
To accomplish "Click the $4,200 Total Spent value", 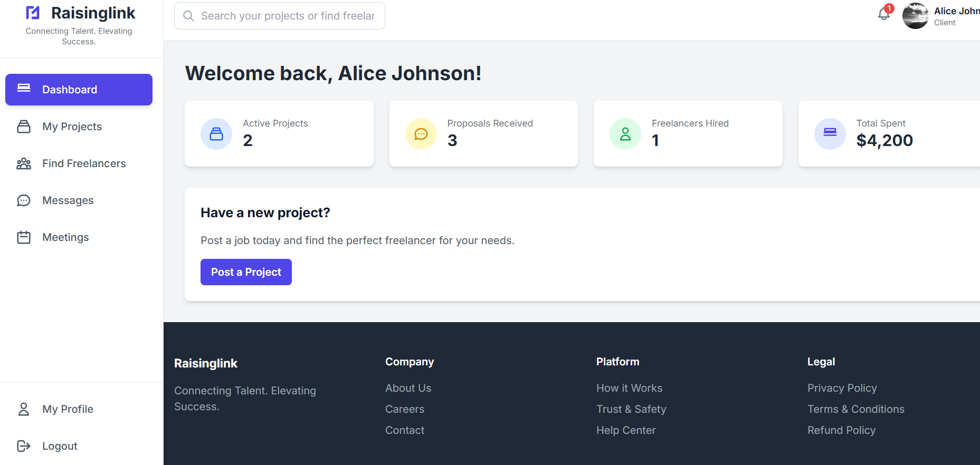I will [x=884, y=140].
